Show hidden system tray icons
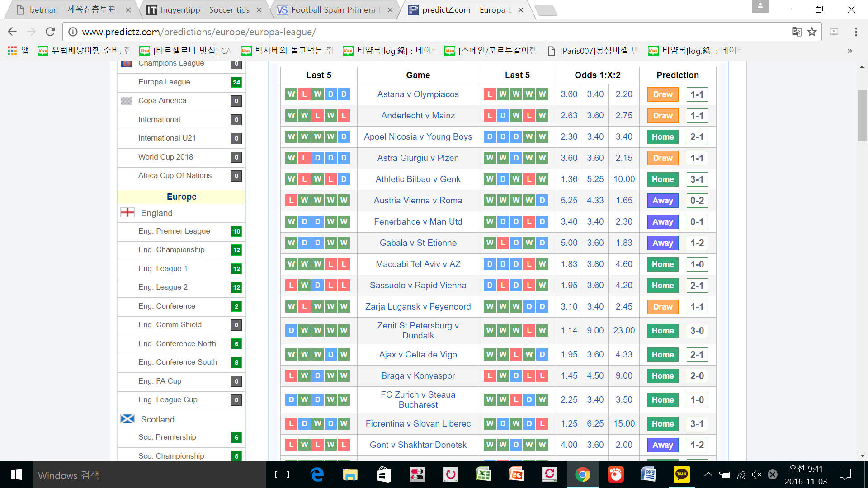Viewport: 868px width, 488px height. click(x=708, y=474)
